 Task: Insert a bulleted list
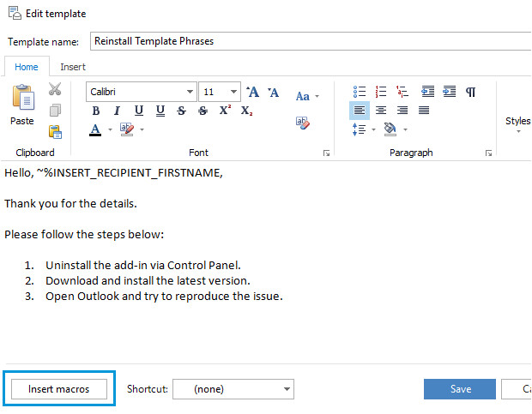pos(360,92)
